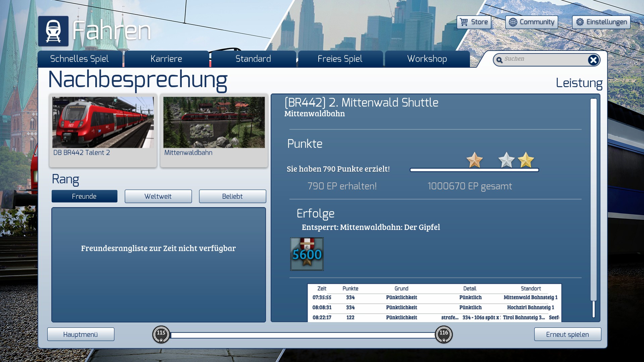Click the Leistung panel vertical scrollbar
The height and width of the screenshot is (362, 644).
pos(593,201)
